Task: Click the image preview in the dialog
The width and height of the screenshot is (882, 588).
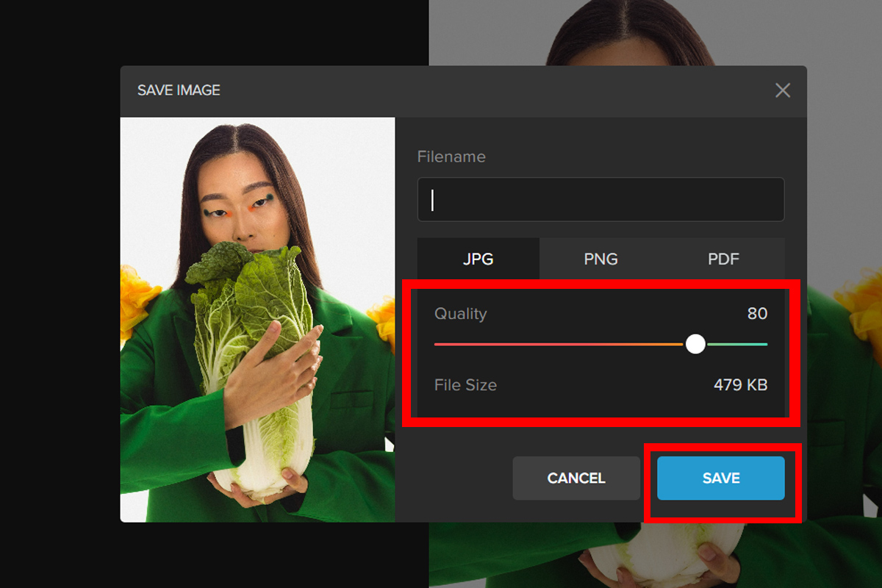Action: click(x=257, y=320)
